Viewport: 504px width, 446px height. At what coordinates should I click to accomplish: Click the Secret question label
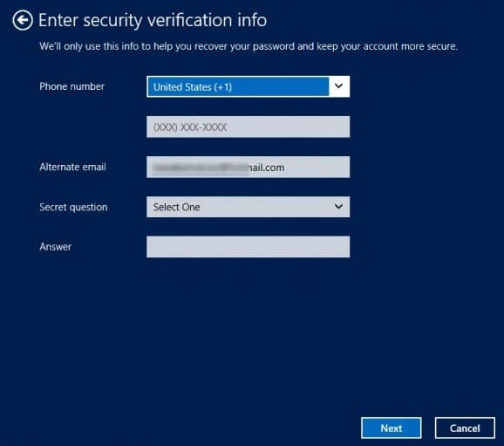pos(73,207)
